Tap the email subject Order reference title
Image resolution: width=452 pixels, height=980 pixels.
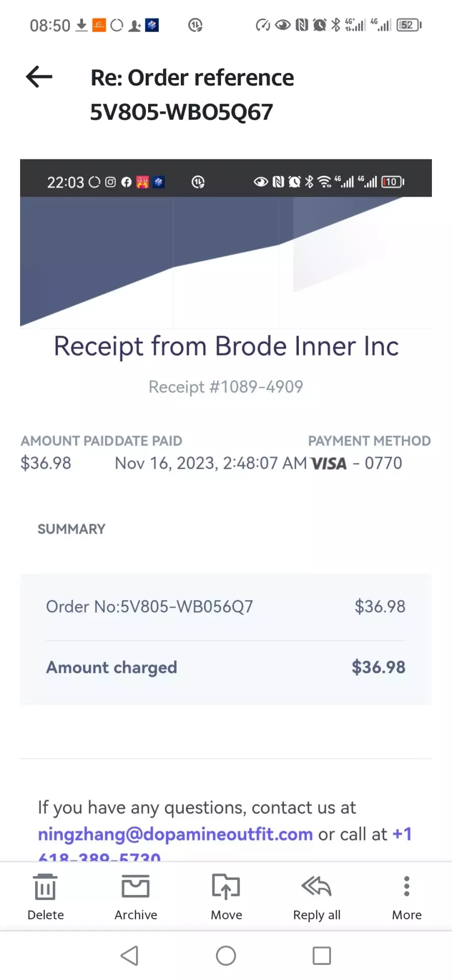click(x=192, y=94)
